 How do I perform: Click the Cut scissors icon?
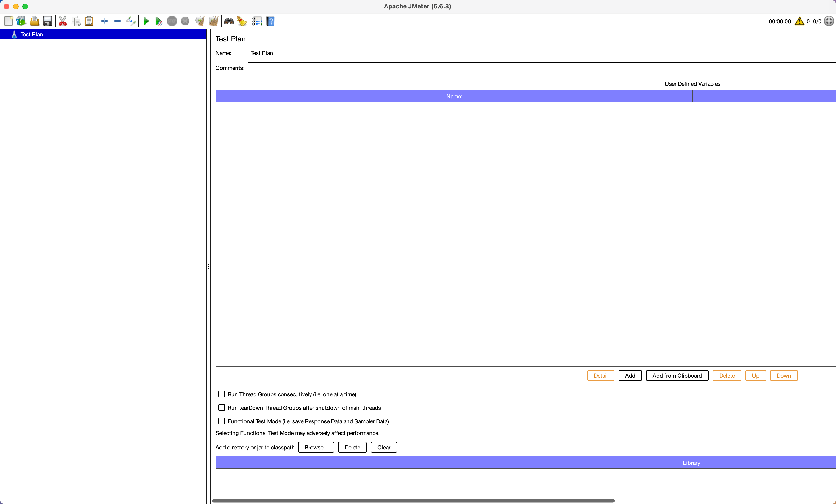(63, 21)
